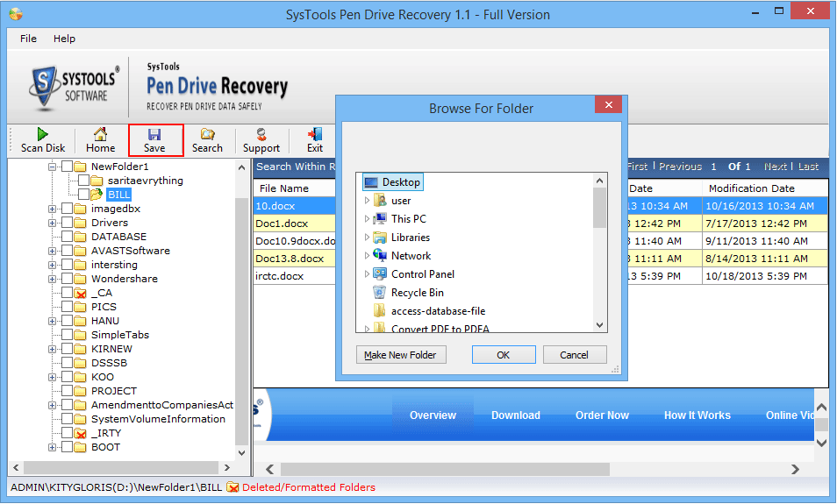The height and width of the screenshot is (504, 837).
Task: Collapse the NewFolder1 tree node
Action: coord(53,167)
